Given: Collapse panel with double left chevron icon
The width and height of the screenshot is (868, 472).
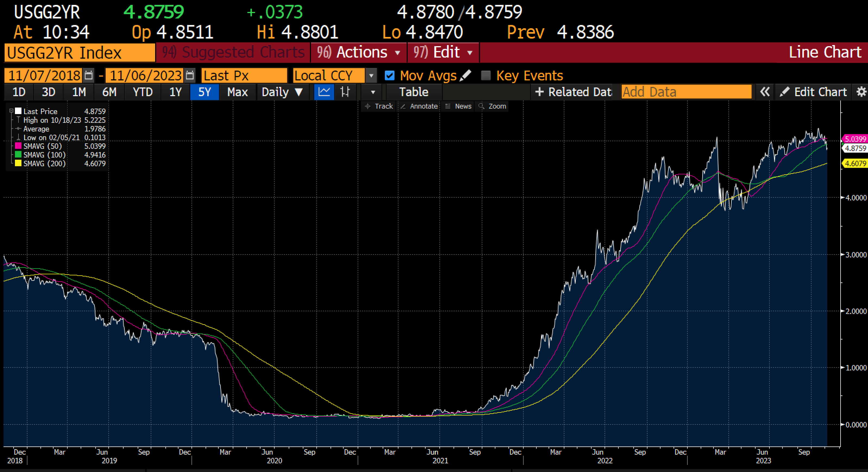Looking at the screenshot, I should click(x=765, y=92).
